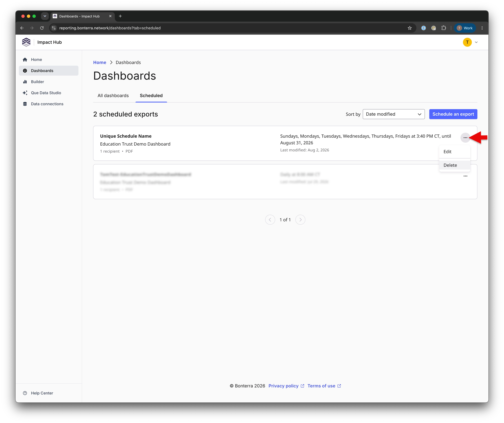
Task: Open the browser tab list dropdown
Action: coord(45,16)
